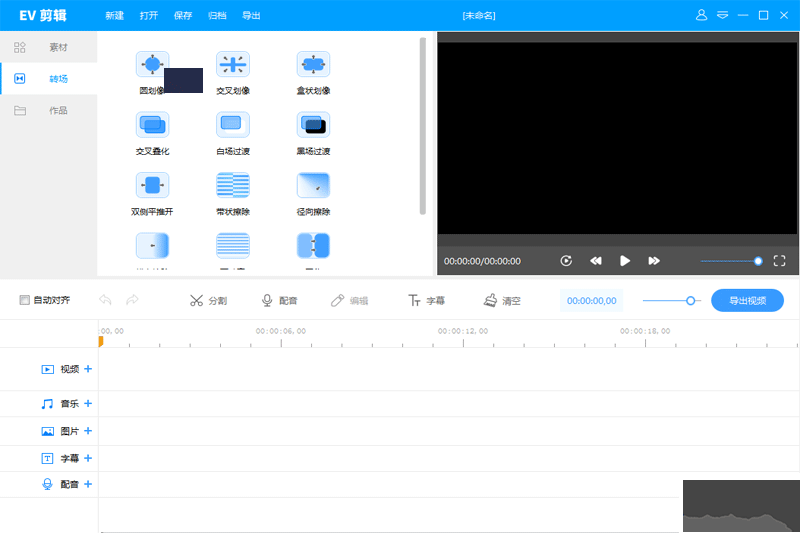
Task: Click the 配音 microphone tool
Action: coord(279,300)
